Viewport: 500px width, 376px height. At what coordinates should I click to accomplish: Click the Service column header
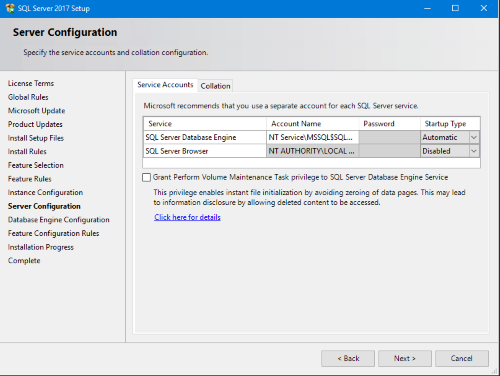205,124
